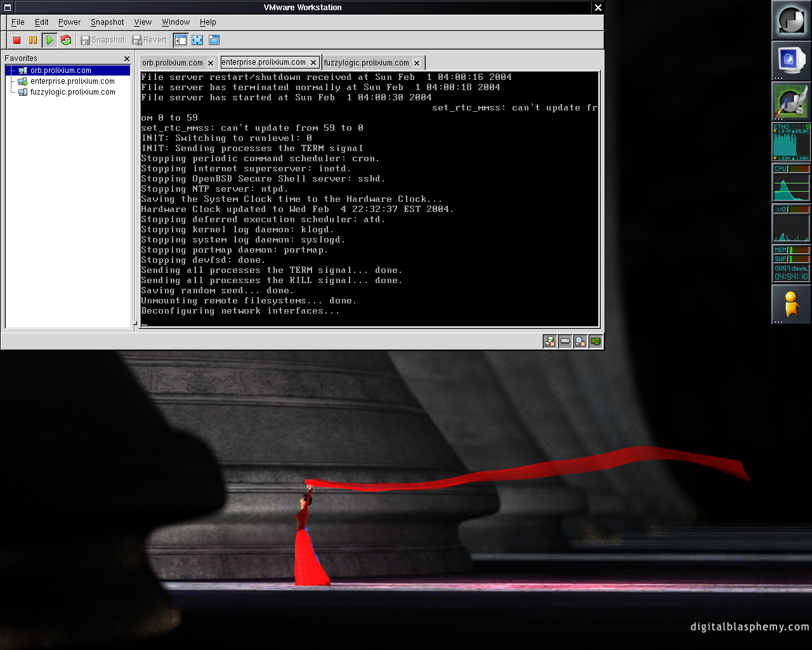Click the Window Maker clip dock icon
Screen dimensions: 812x650
pyautogui.click(x=791, y=20)
